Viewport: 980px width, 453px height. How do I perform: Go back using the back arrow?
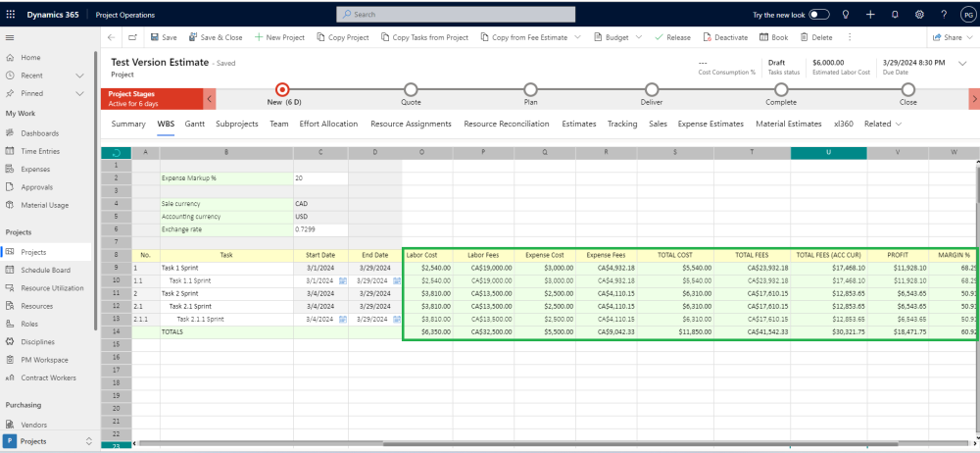tap(111, 37)
